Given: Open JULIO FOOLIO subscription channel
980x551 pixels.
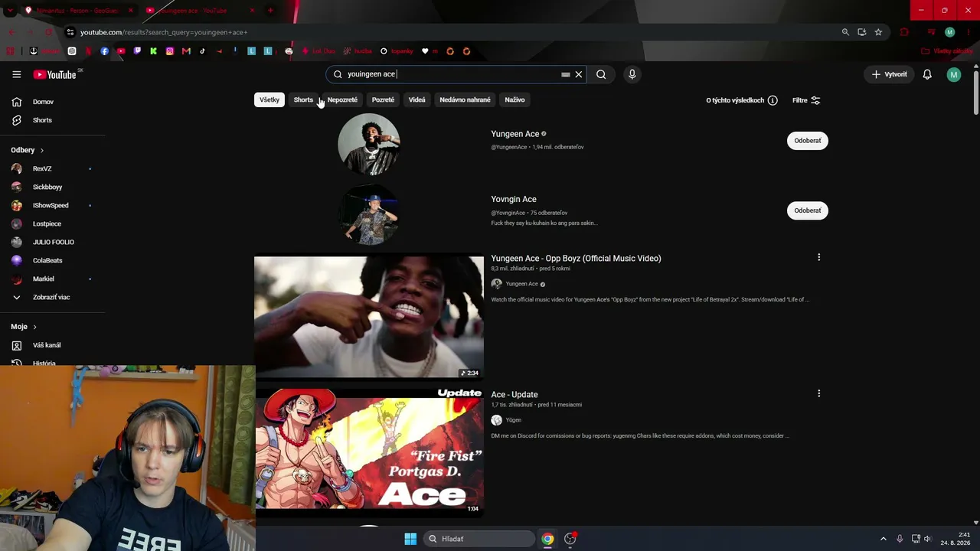Looking at the screenshot, I should coord(54,242).
